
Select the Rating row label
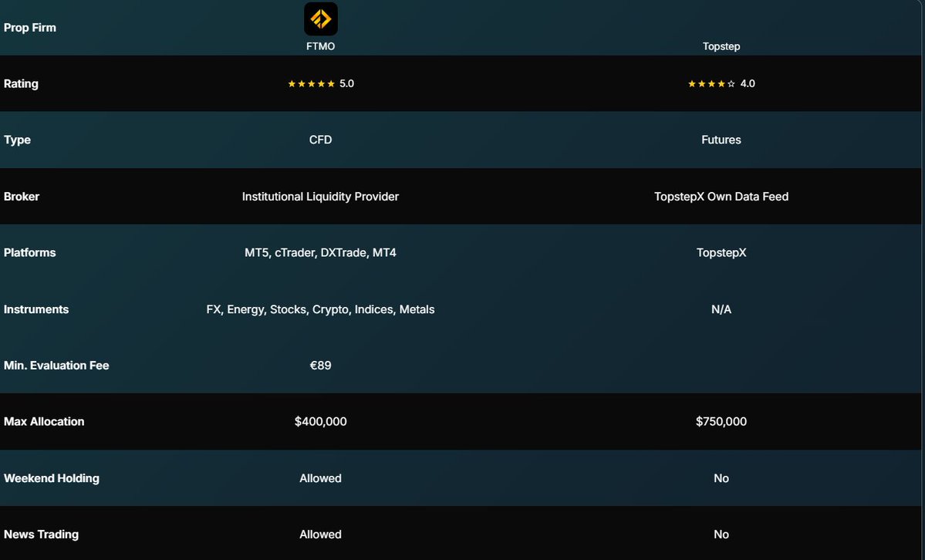click(21, 83)
